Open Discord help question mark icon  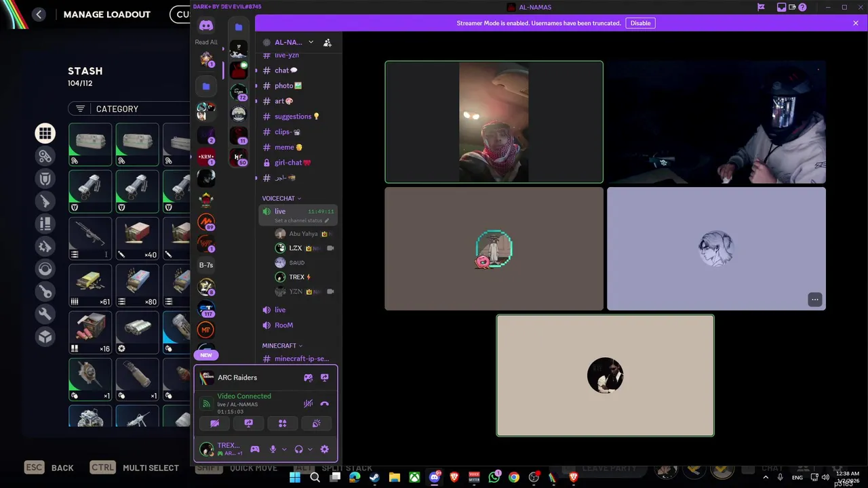coord(803,7)
